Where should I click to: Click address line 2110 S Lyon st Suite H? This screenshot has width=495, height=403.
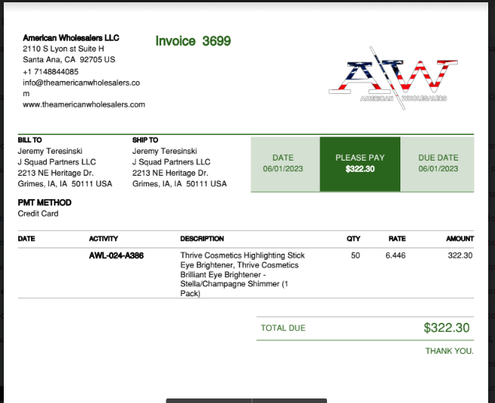63,49
